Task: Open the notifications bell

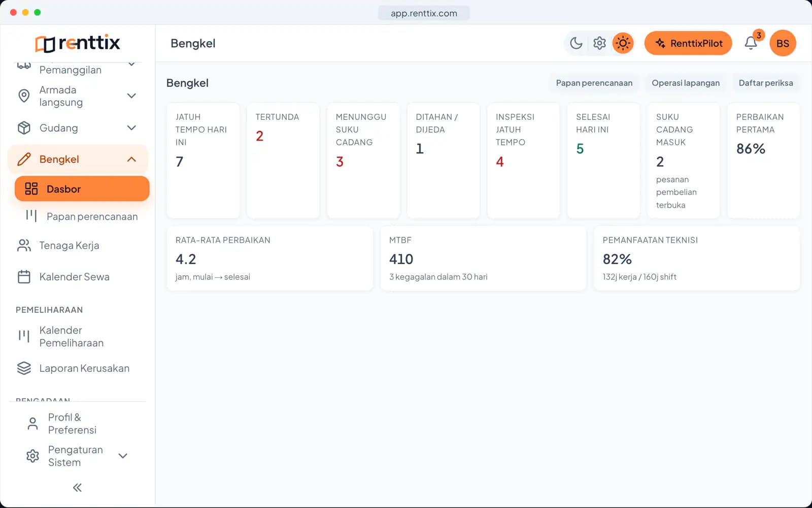Action: 751,43
